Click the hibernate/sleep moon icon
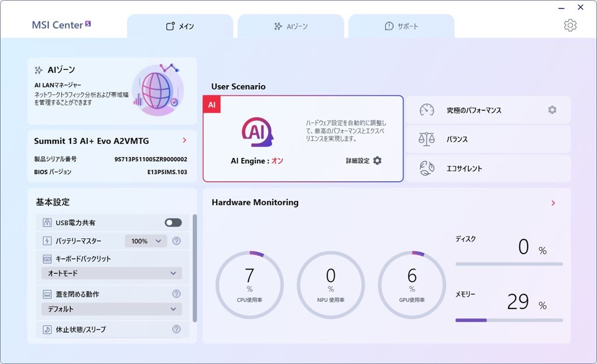Viewport: 597px width, 364px height. pyautogui.click(x=47, y=330)
